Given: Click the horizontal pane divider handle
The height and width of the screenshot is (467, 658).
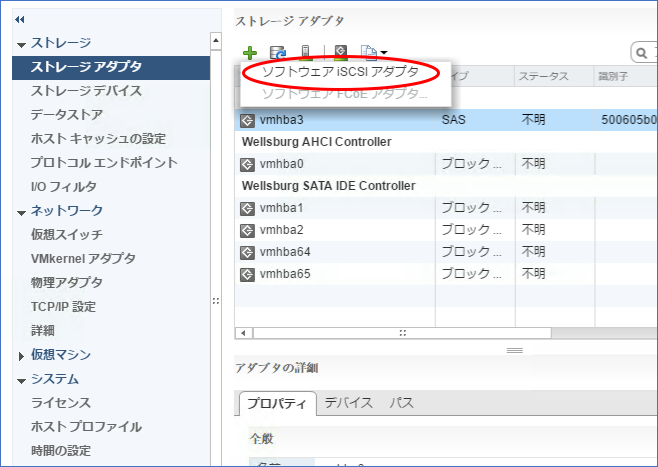Looking at the screenshot, I should tap(514, 350).
